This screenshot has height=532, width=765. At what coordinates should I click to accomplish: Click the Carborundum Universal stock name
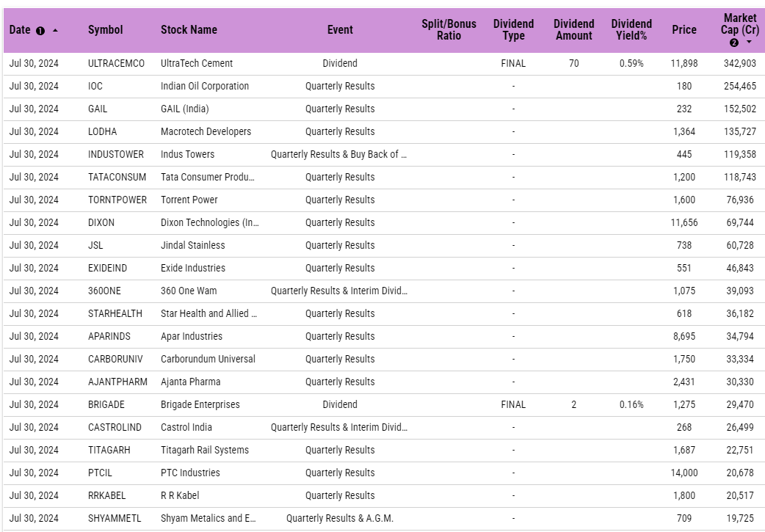pos(208,360)
